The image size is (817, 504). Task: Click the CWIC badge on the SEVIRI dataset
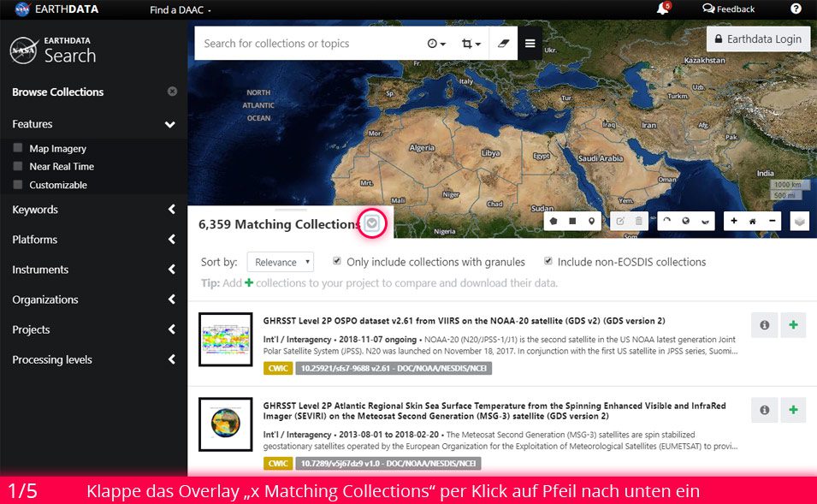coord(278,463)
